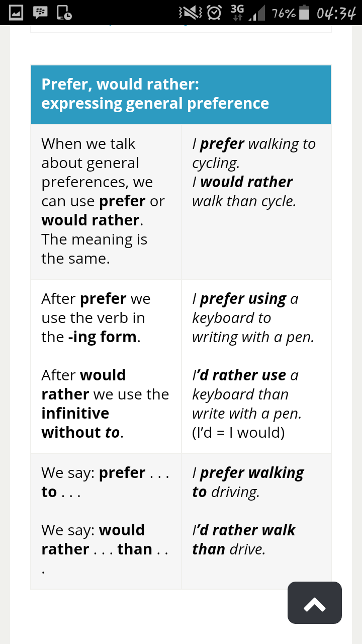Tap the battery status icon
The width and height of the screenshot is (362, 644).
pyautogui.click(x=305, y=13)
